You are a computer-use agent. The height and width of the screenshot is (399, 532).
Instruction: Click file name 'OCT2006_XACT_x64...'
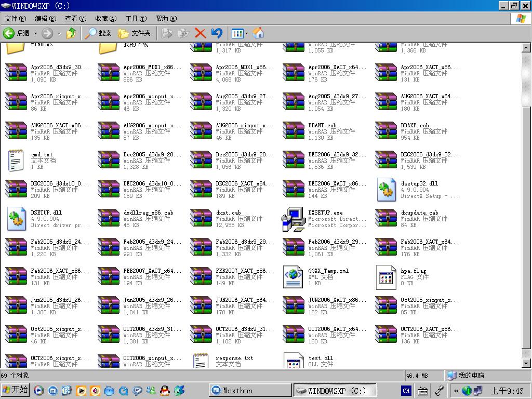(x=337, y=329)
